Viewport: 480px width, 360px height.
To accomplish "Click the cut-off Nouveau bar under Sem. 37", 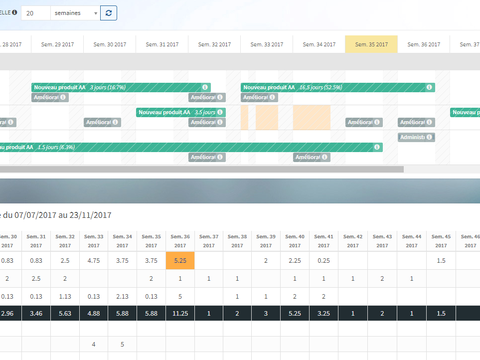I will point(465,112).
